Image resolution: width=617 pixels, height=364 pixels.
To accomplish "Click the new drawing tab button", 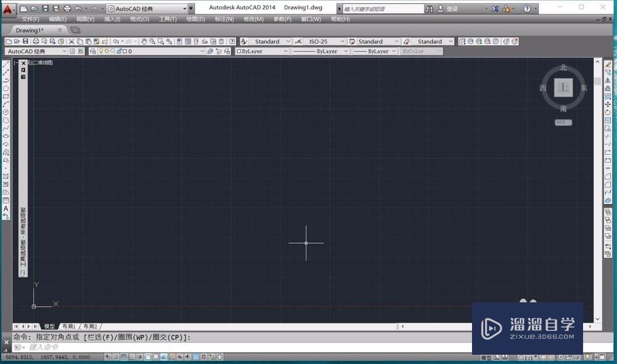I will point(75,30).
